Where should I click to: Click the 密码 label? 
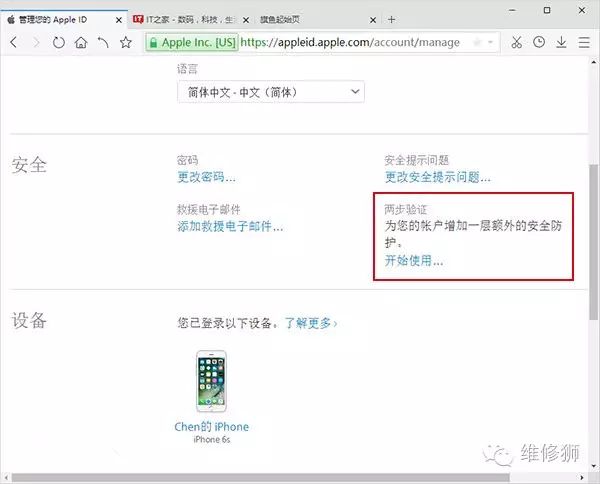pyautogui.click(x=188, y=160)
